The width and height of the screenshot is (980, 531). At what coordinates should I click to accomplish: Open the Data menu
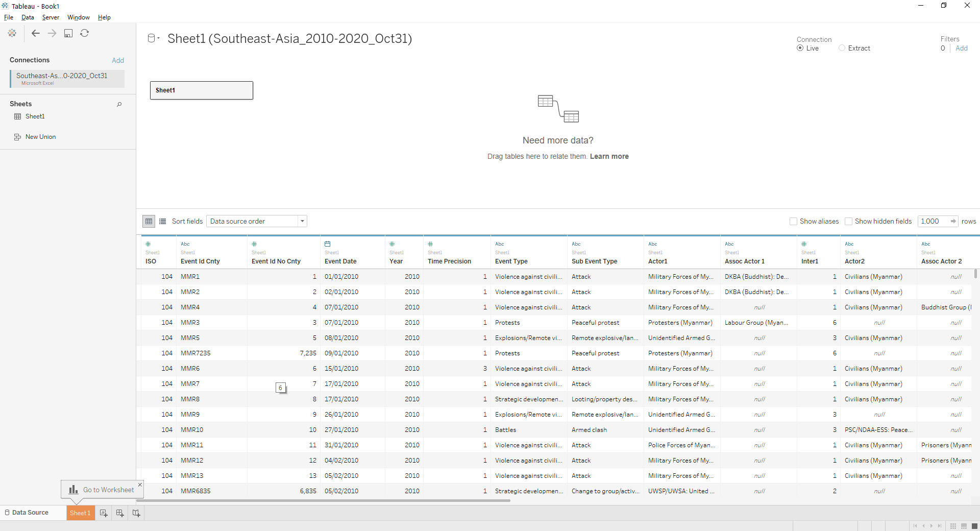tap(28, 17)
